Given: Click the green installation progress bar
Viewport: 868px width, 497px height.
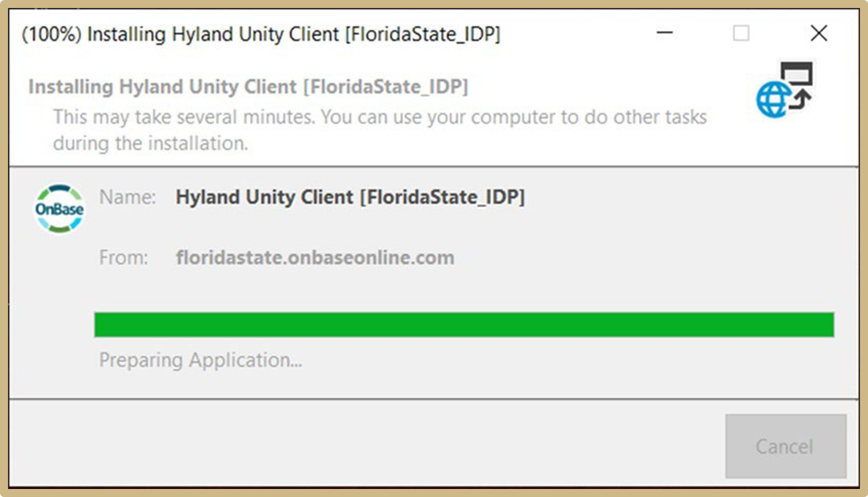Looking at the screenshot, I should point(464,325).
